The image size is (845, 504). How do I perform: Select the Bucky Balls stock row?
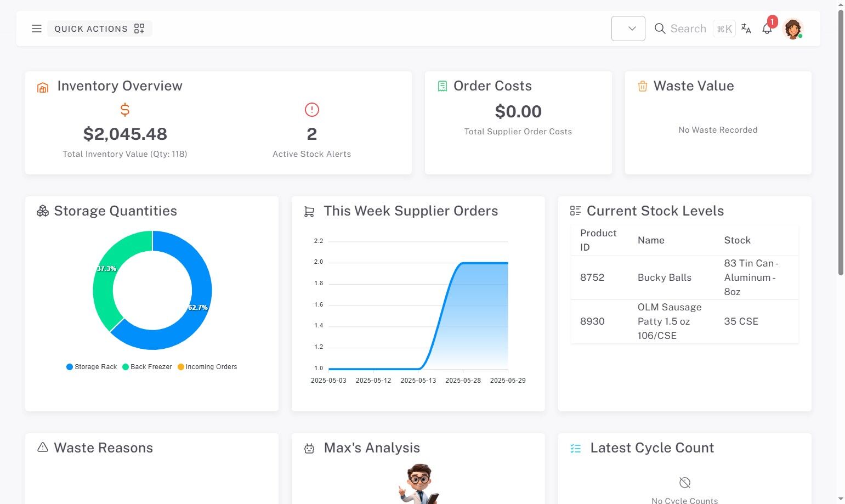coord(684,278)
